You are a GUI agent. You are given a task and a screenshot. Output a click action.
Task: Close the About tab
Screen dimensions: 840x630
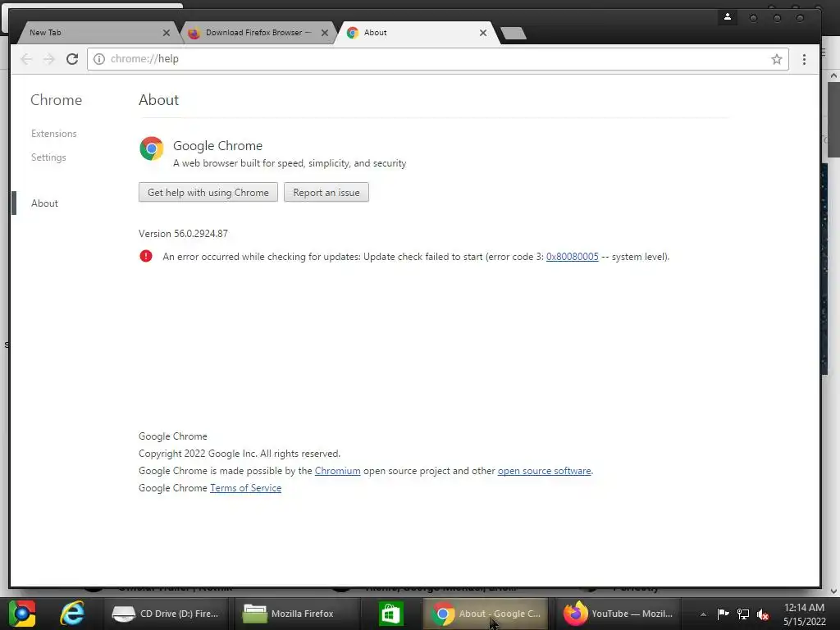point(482,33)
